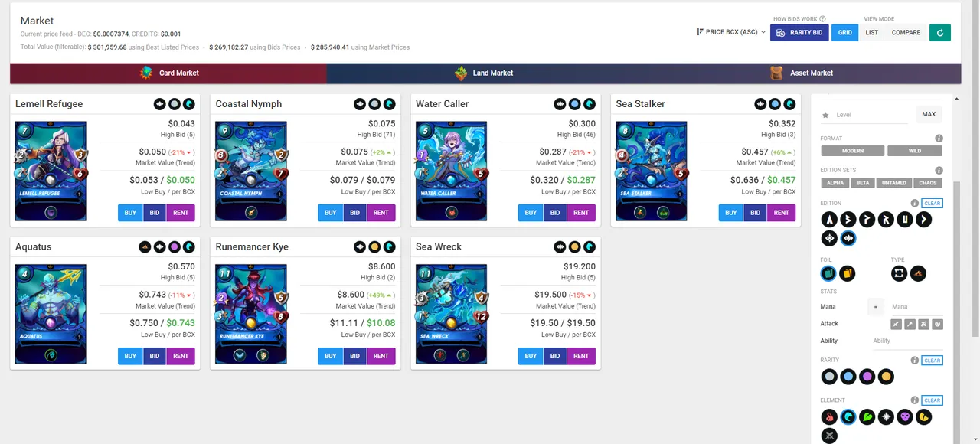Filter by summoner card type icon
The height and width of the screenshot is (444, 980).
[919, 273]
